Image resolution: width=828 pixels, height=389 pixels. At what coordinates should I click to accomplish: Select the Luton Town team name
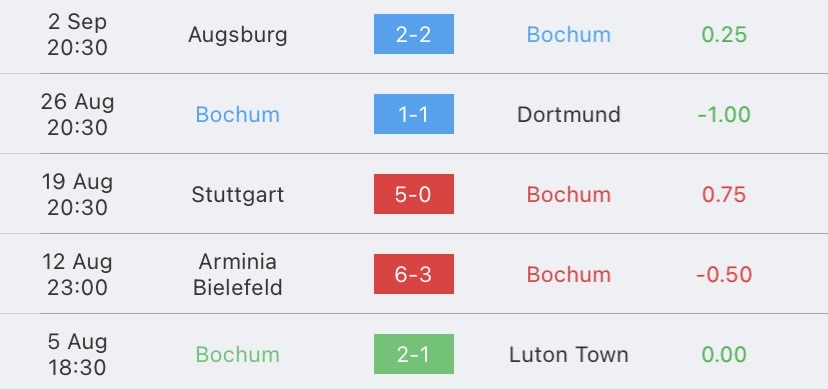[569, 354]
